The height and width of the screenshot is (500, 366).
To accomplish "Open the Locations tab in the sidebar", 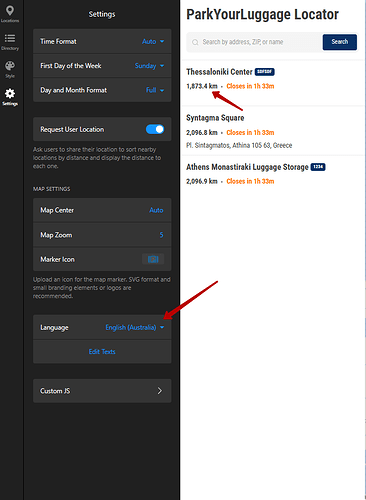I will 10,14.
